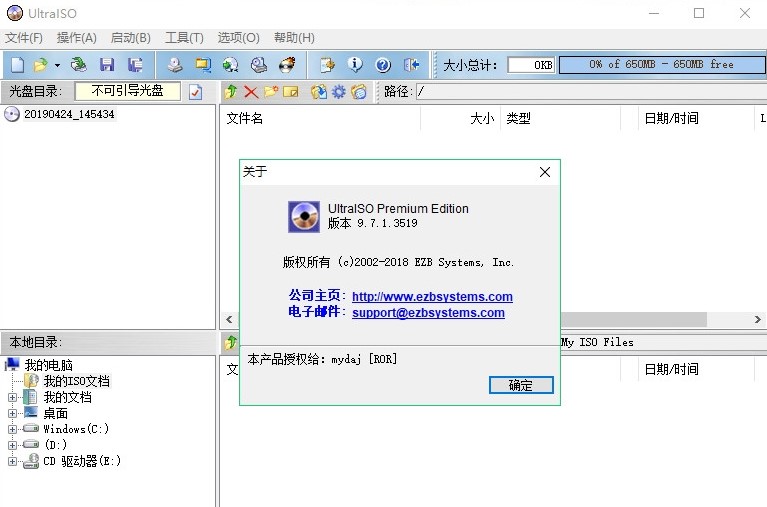Click the blue info bubble icon

(355, 65)
